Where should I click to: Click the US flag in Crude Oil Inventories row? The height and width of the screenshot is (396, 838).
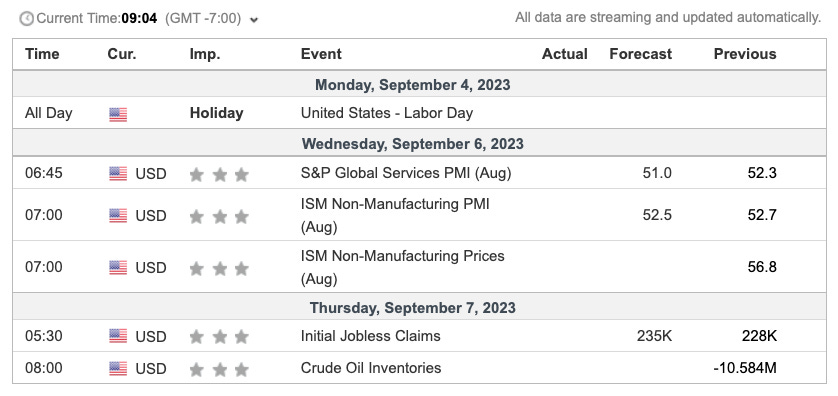(x=118, y=368)
